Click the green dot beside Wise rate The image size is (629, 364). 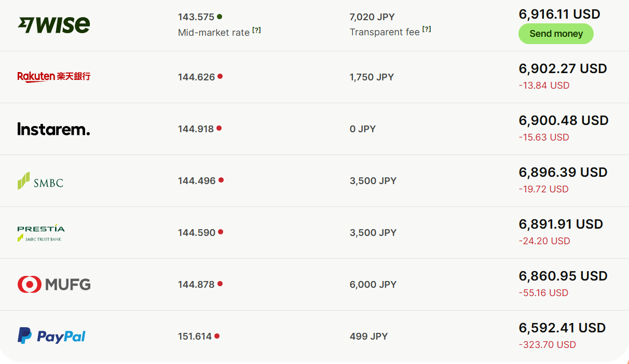click(220, 17)
